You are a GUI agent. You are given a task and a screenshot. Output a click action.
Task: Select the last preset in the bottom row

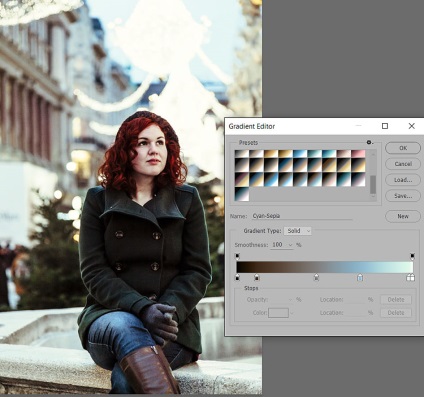pyautogui.click(x=242, y=194)
